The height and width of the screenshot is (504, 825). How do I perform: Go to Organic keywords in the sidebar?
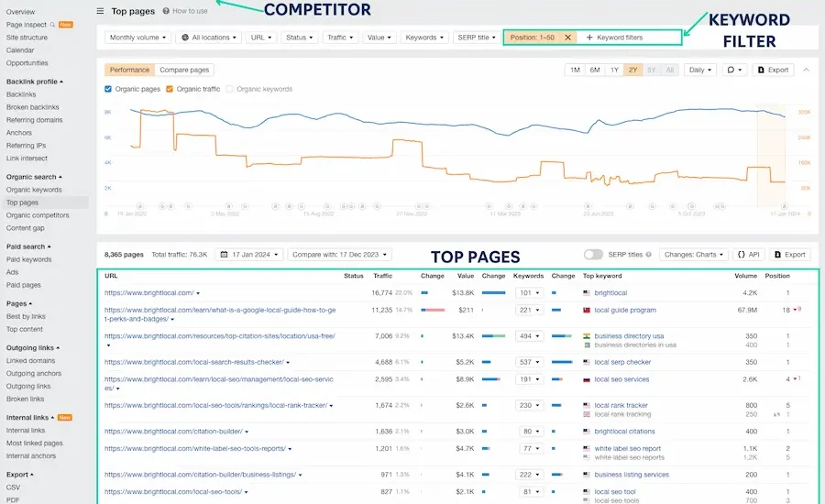pyautogui.click(x=34, y=190)
